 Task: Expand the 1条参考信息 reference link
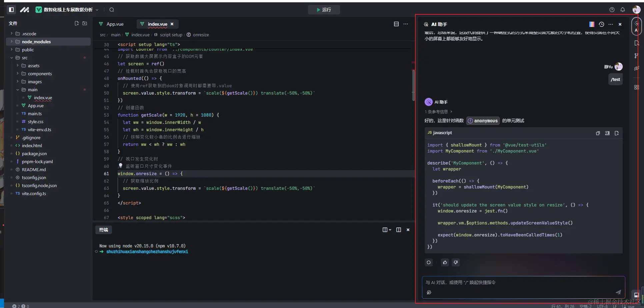(438, 112)
